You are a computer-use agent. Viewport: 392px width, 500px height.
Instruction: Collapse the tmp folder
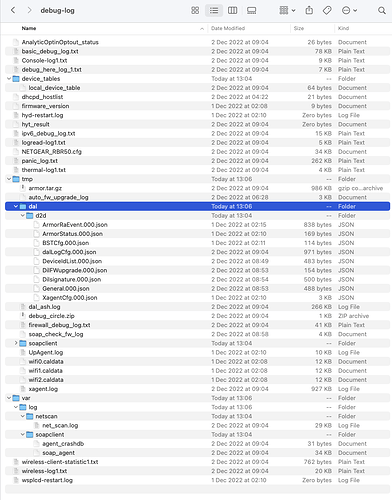tap(9, 179)
